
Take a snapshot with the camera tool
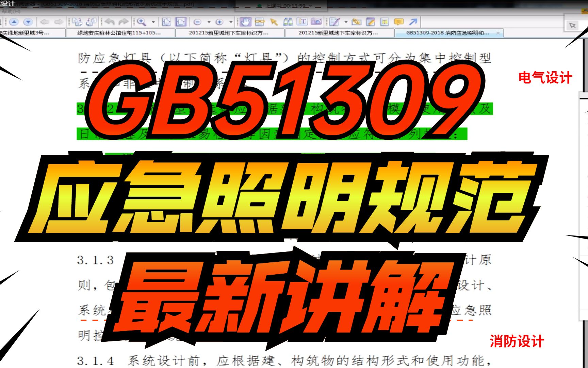(316, 22)
